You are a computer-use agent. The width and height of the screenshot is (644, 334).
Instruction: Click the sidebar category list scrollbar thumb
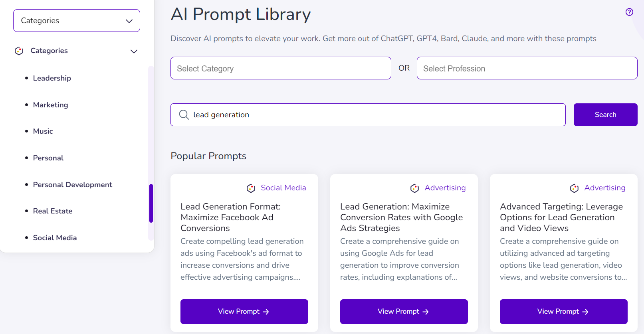click(151, 203)
